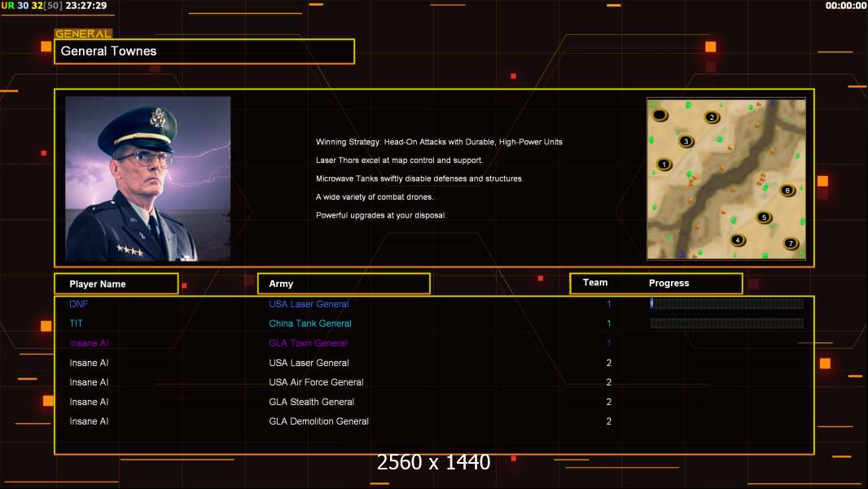Click start position marker 7 on minimap

pyautogui.click(x=791, y=243)
